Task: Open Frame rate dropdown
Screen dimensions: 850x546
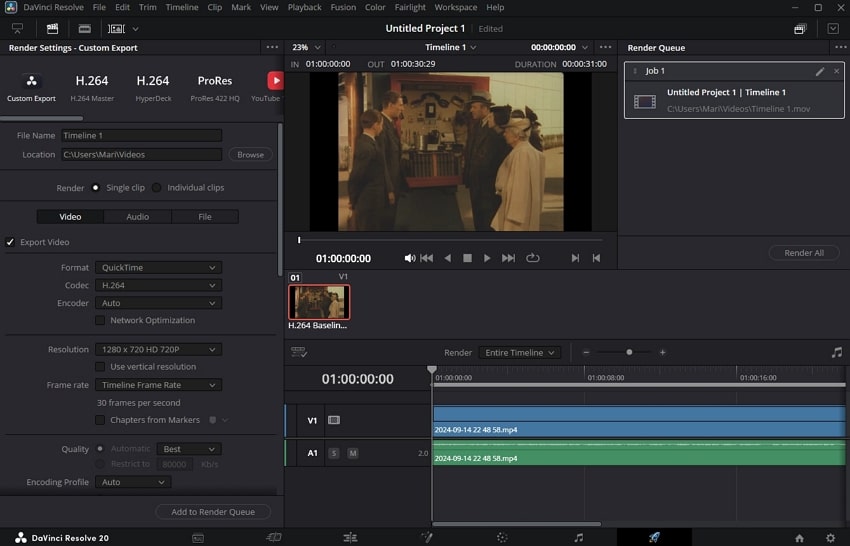Action: [x=158, y=385]
